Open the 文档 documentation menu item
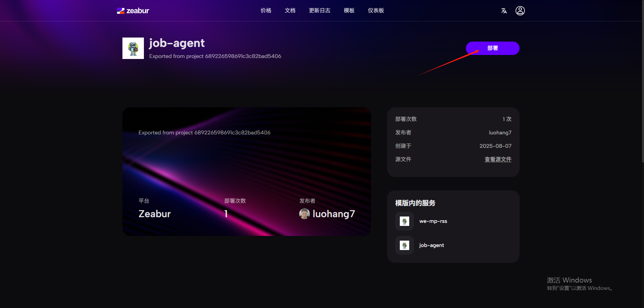The image size is (644, 308). pyautogui.click(x=290, y=11)
